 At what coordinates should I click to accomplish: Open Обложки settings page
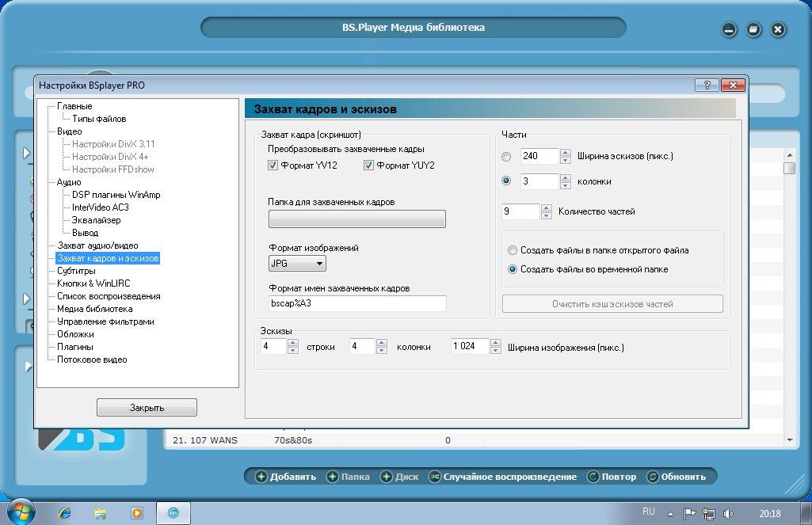tap(75, 334)
